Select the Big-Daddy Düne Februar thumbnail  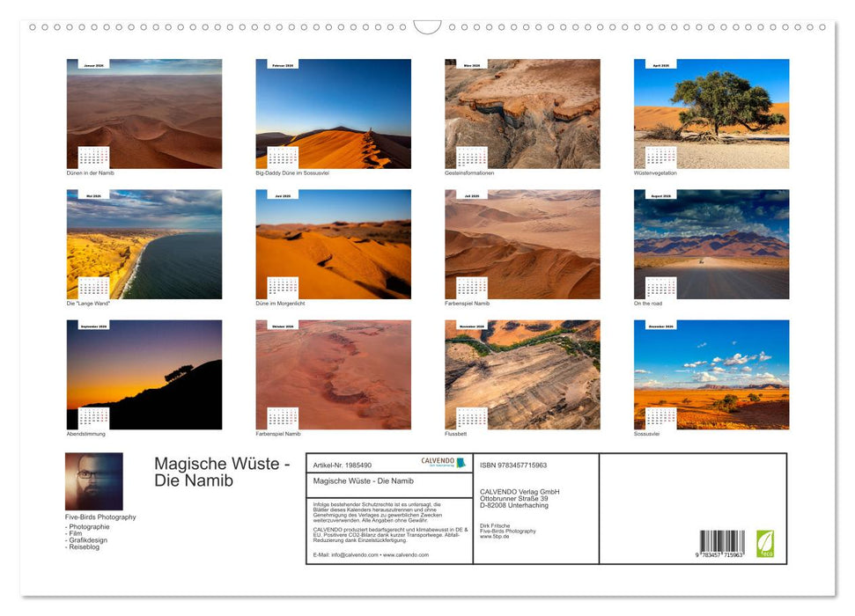point(333,113)
